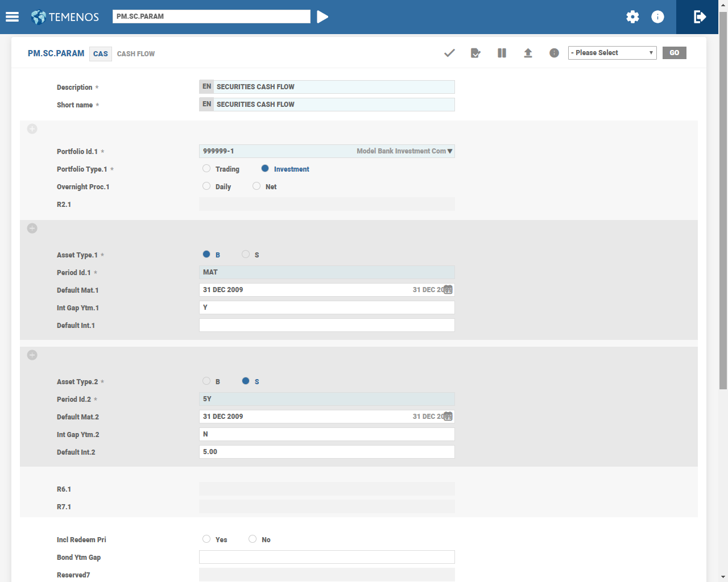
Task: Open the hamburger main menu
Action: click(x=12, y=17)
